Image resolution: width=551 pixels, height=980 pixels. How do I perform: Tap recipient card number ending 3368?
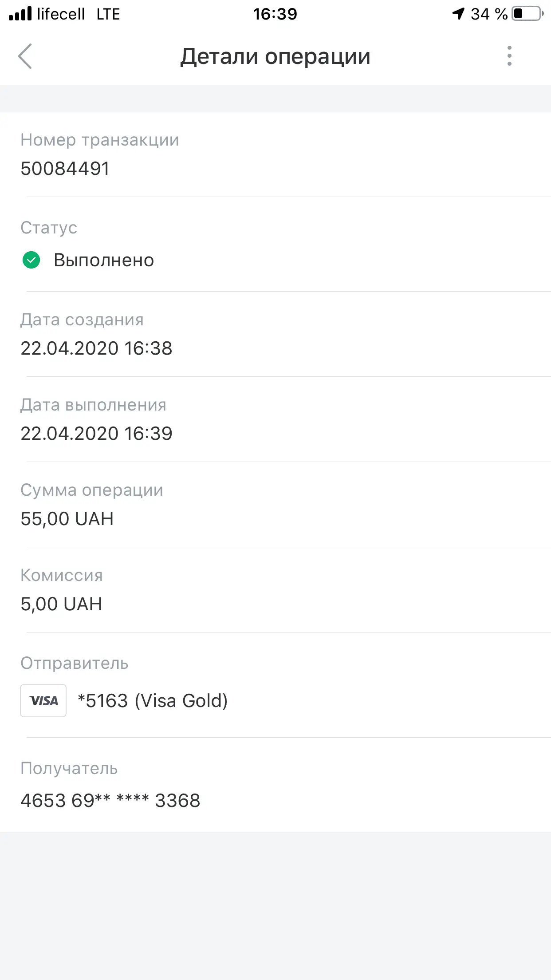(110, 801)
